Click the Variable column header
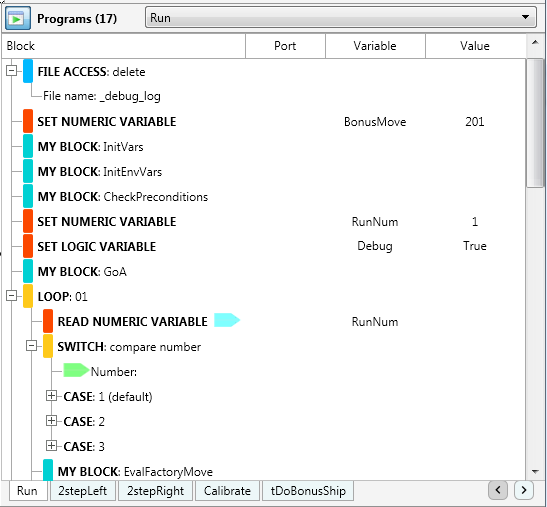547x507 pixels. tap(375, 46)
